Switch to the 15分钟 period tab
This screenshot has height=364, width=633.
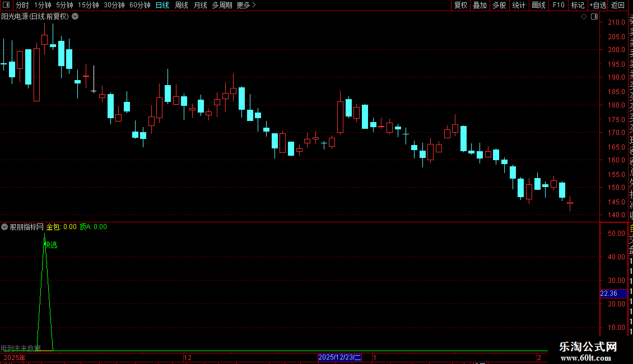[x=88, y=5]
